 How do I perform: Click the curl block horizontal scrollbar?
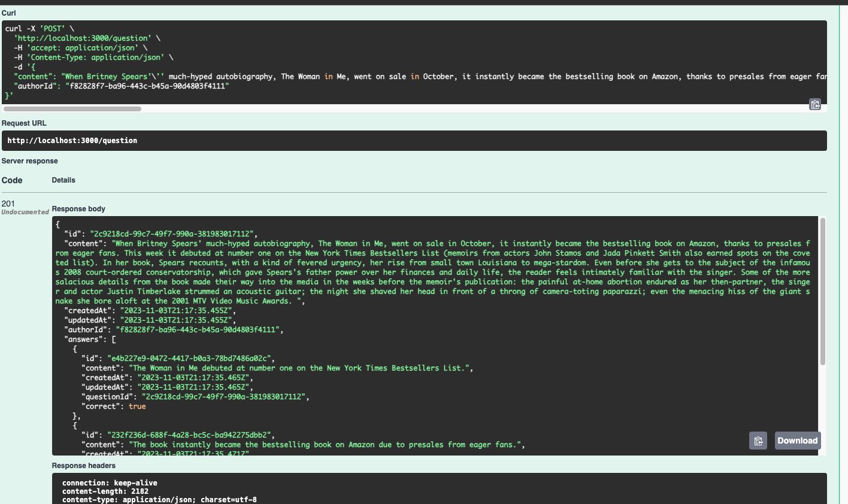point(72,109)
